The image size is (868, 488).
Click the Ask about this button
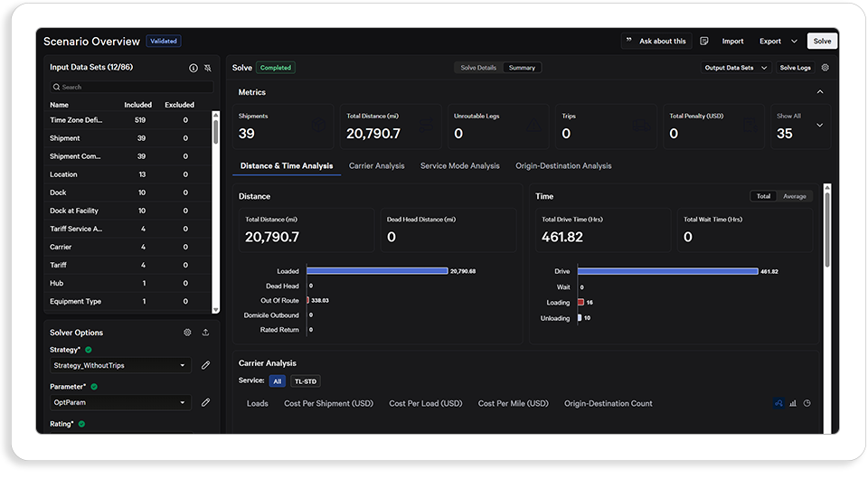coord(656,41)
